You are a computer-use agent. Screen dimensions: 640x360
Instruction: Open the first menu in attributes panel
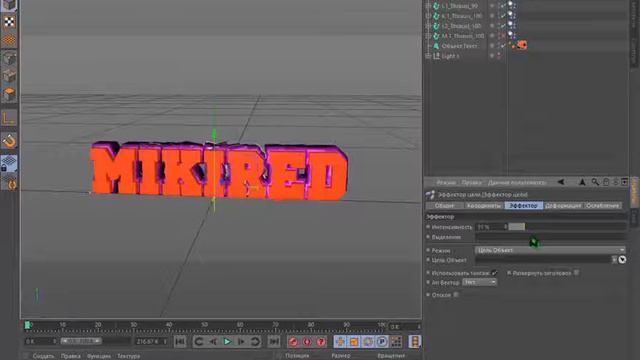click(446, 182)
